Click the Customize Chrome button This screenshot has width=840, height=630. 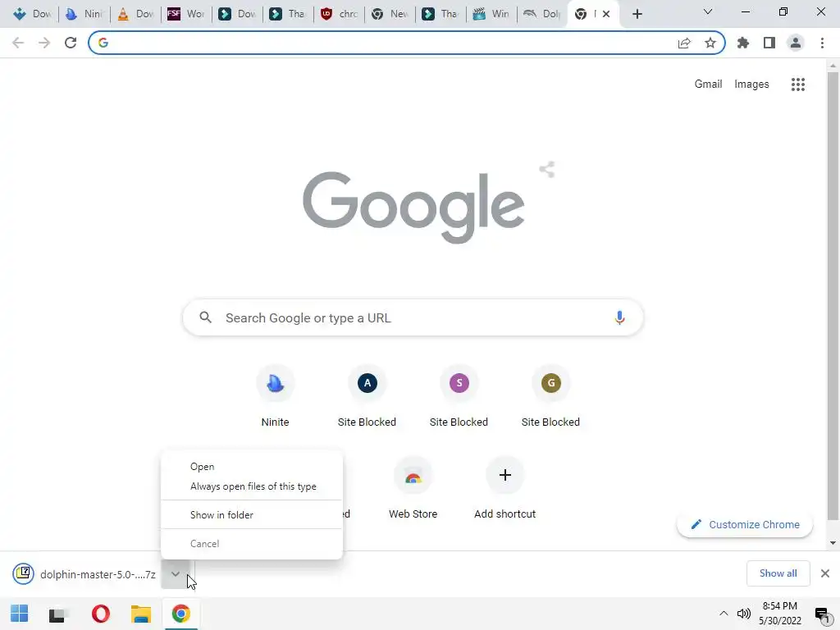pos(745,524)
